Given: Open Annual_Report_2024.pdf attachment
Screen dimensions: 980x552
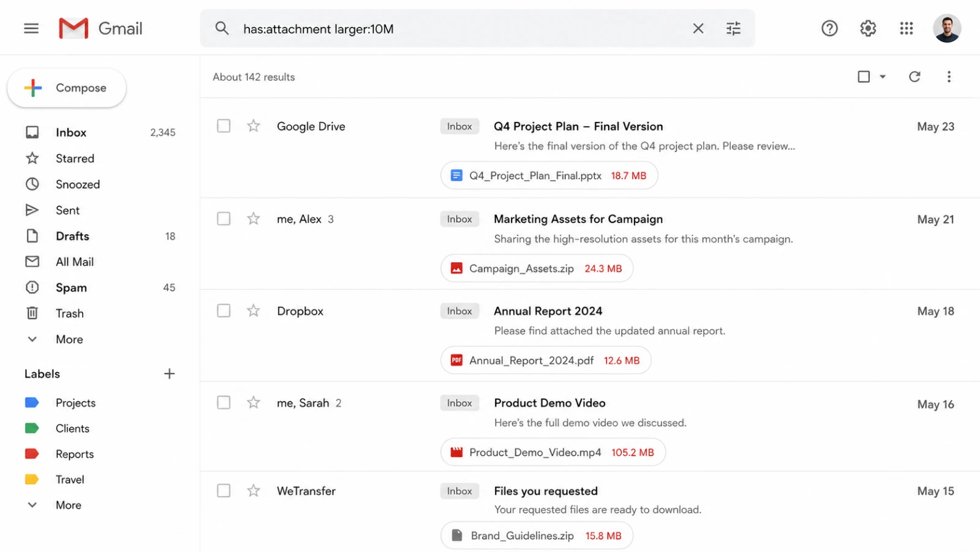Looking at the screenshot, I should click(546, 360).
